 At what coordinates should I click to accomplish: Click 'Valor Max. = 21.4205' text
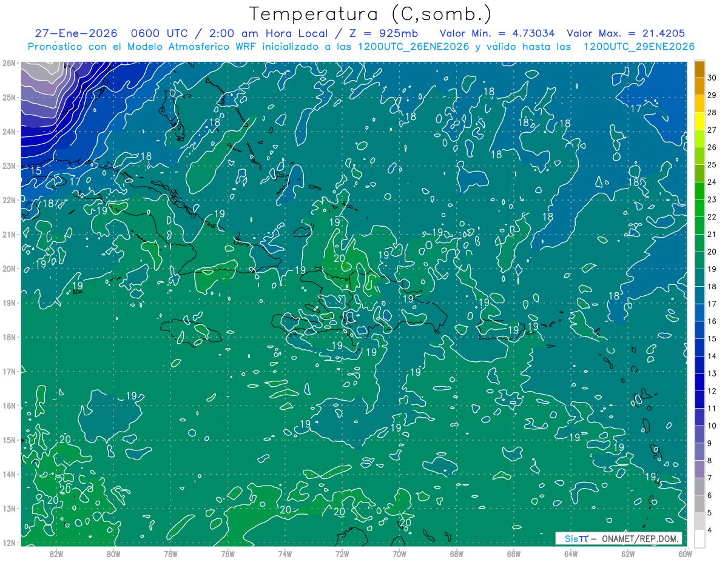click(626, 33)
